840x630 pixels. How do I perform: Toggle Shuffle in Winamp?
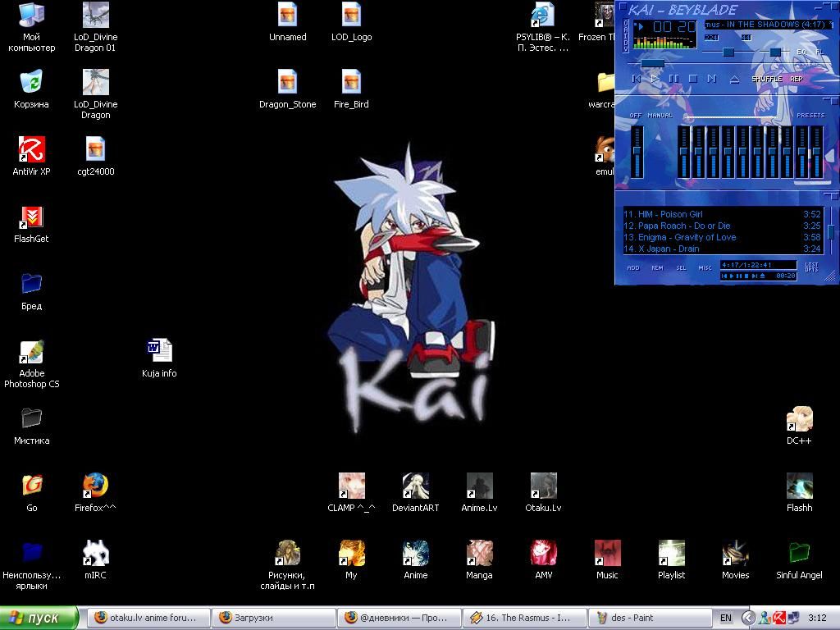point(767,79)
